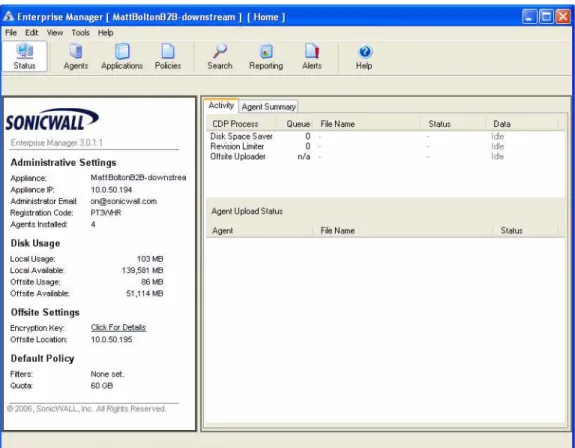Viewport: 575px width, 448px height.
Task: Select the Offsite Uploader row
Action: point(385,157)
